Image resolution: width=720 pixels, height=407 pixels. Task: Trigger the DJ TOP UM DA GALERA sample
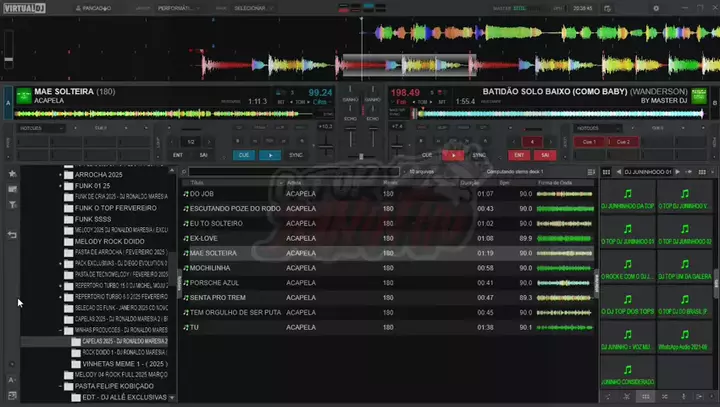pyautogui.click(x=685, y=268)
